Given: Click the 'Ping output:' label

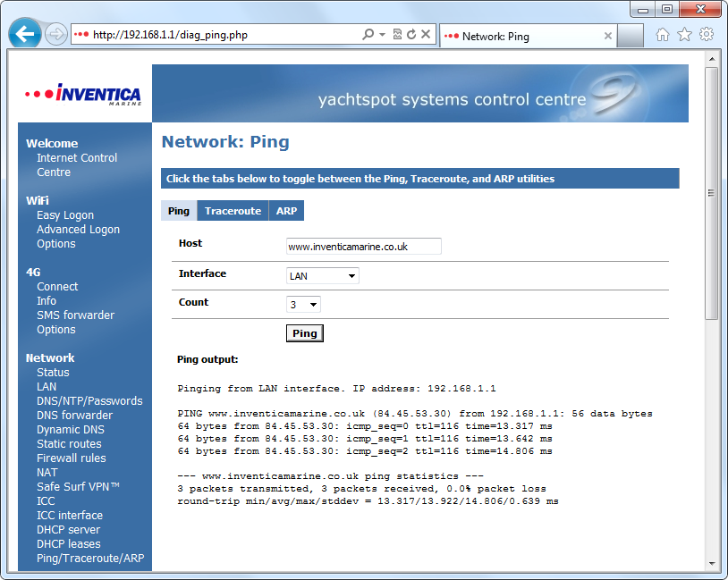Looking at the screenshot, I should coord(207,359).
